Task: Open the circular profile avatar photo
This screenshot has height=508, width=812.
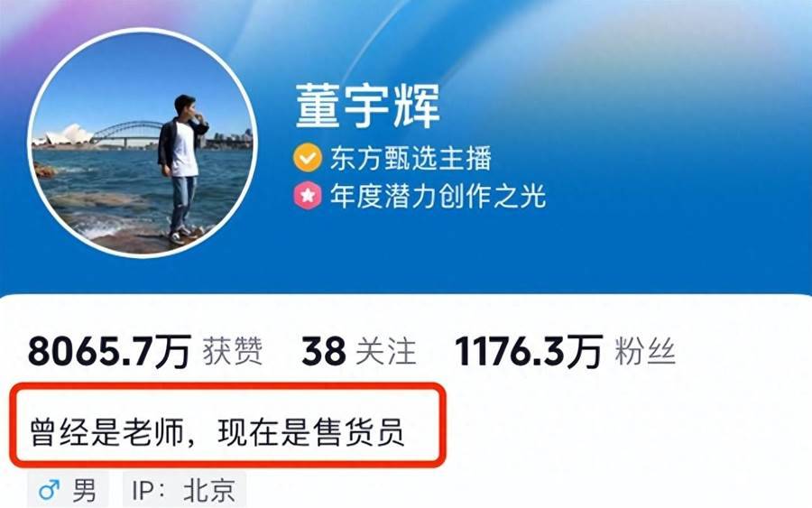Action: pyautogui.click(x=143, y=143)
